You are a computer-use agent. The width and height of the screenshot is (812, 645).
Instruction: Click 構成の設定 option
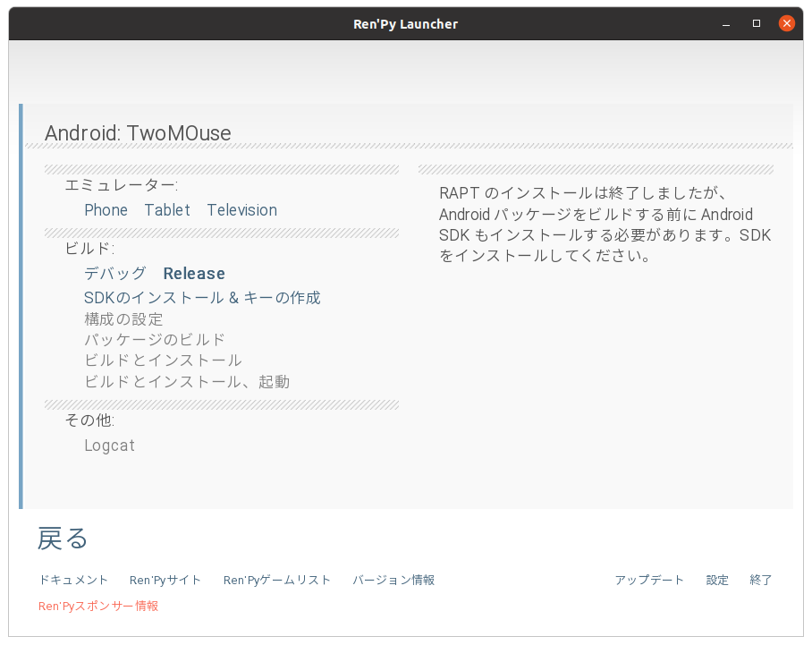[x=123, y=319]
